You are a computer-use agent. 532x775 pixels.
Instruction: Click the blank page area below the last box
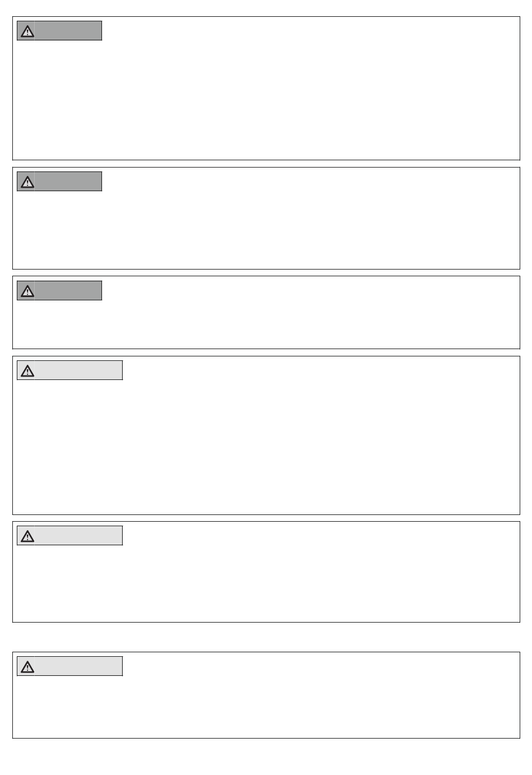coord(266,757)
